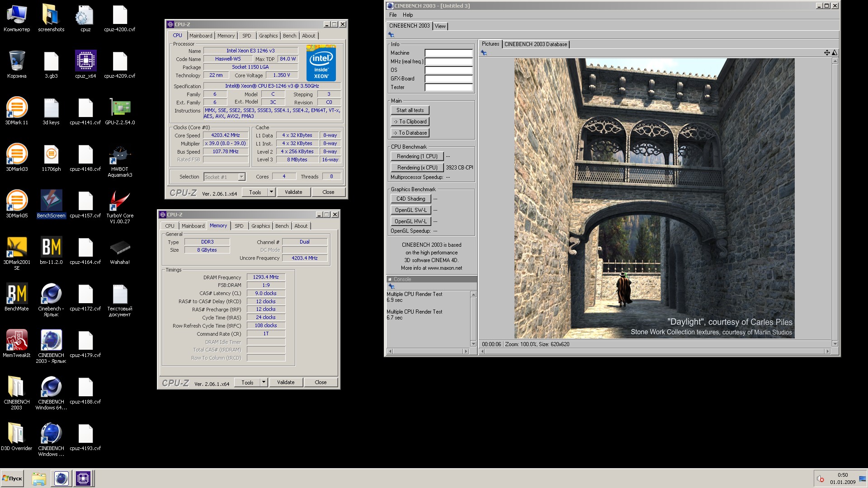Open the bm-11.2.0 desktop icon
This screenshot has width=868, height=488.
click(x=51, y=251)
